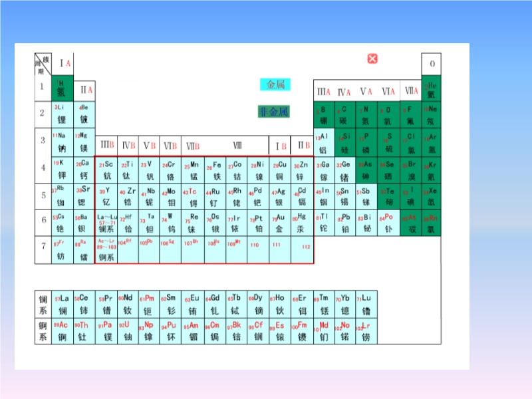Screen dimensions: 532x399
Task: Click the red X close icon
Action: coord(372,59)
